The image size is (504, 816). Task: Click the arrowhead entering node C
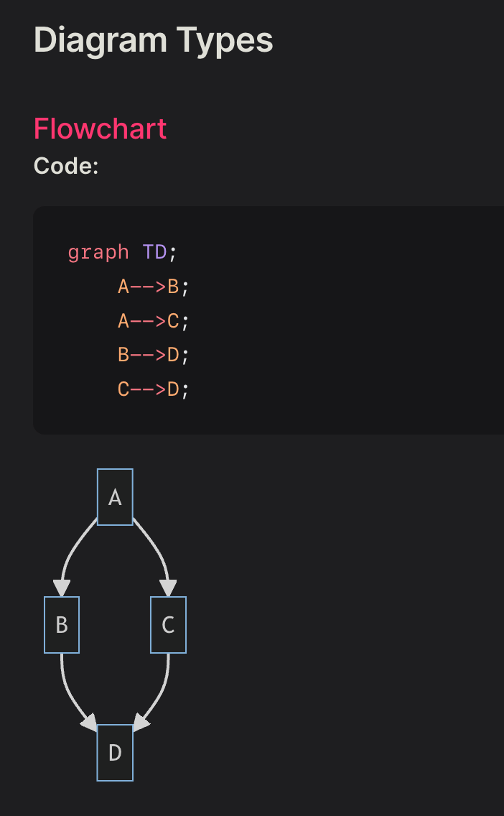167,588
